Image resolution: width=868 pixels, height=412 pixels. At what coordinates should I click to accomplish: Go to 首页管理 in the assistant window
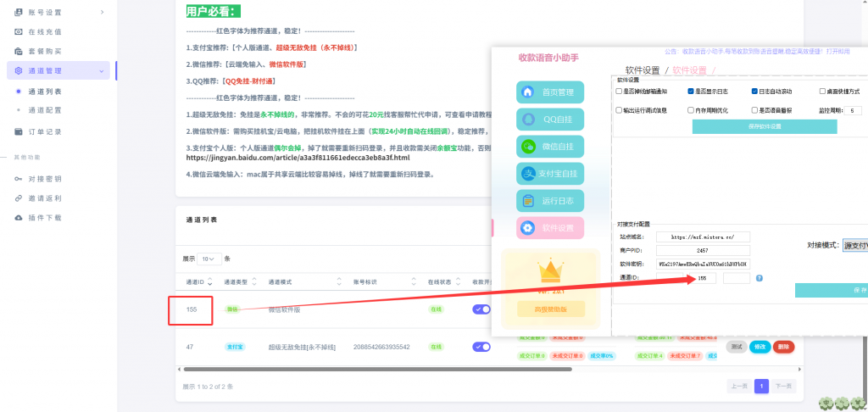tap(550, 92)
